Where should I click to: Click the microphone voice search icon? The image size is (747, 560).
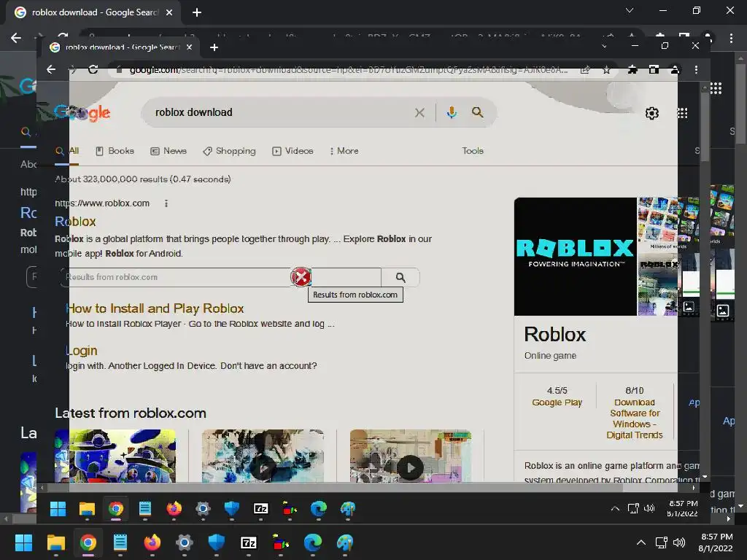click(x=452, y=112)
